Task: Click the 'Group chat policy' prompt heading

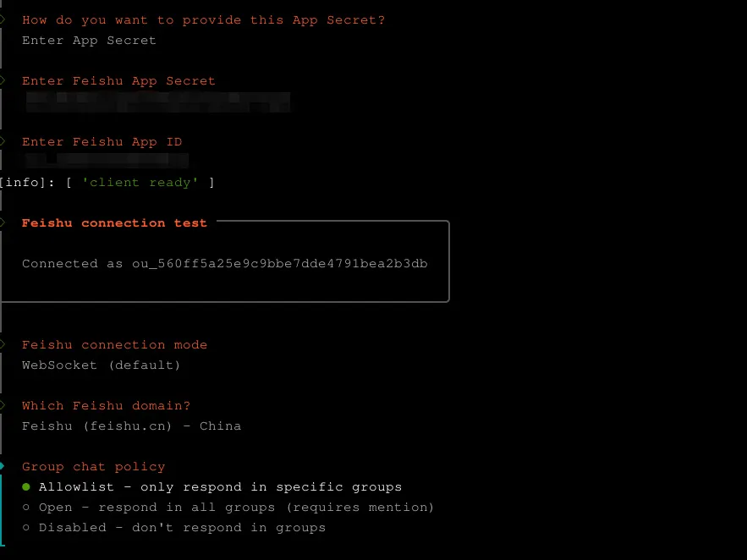Action: (x=93, y=467)
